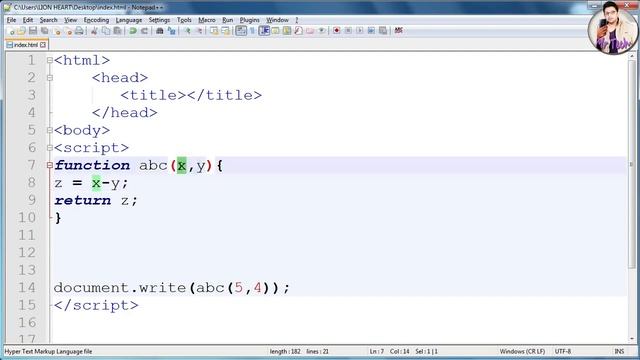Save the file with the floppy disk icon
This screenshot has height=360, width=640.
pyautogui.click(x=33, y=31)
